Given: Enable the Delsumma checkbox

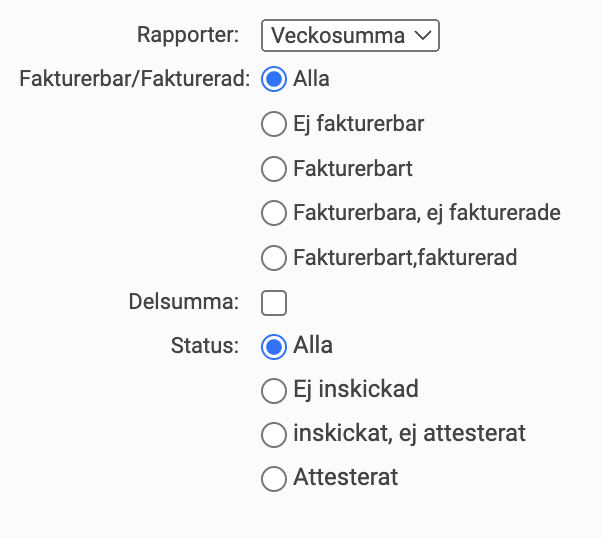Looking at the screenshot, I should point(273,302).
